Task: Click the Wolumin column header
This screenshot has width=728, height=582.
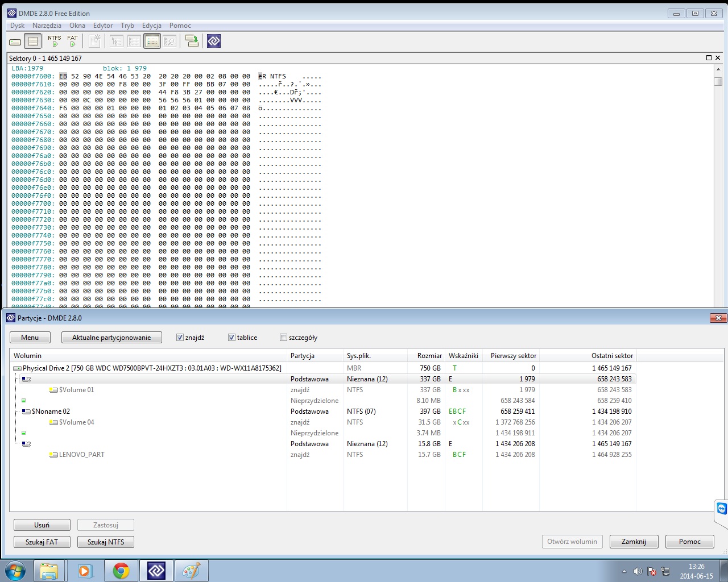Action: pos(148,356)
